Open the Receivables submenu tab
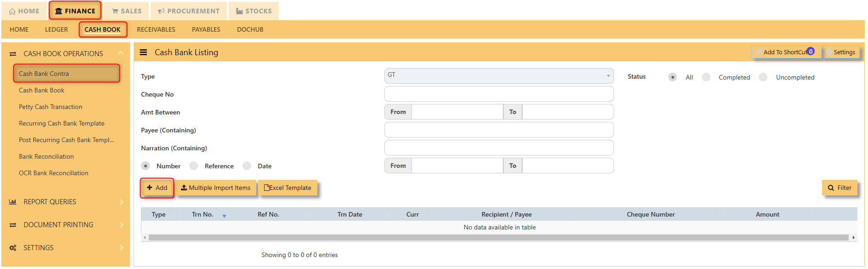Viewport: 868px width, 269px height. coord(156,29)
